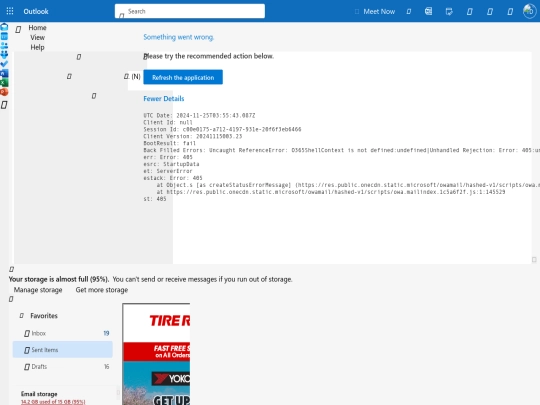
Task: Open People from the left rail
Action: pos(4,45)
